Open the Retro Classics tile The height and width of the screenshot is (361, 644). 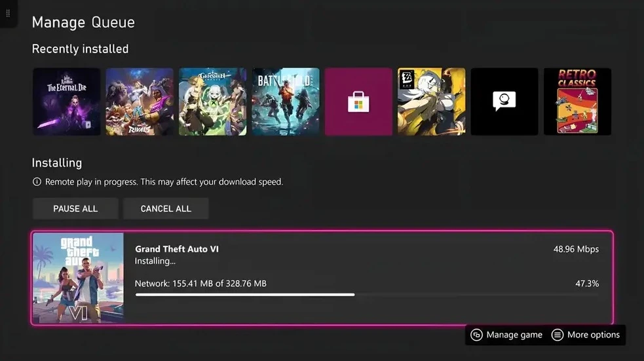[577, 102]
